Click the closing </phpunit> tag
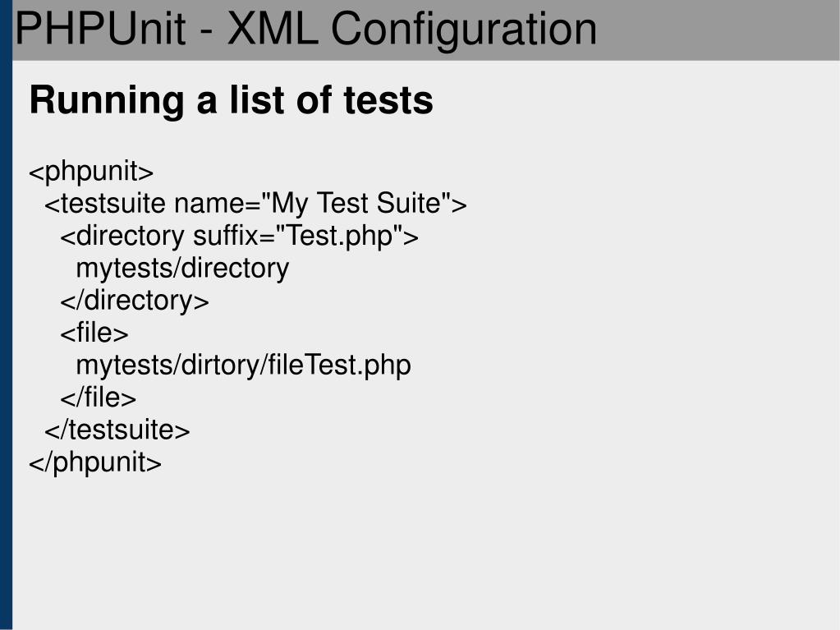The width and height of the screenshot is (840, 630). pyautogui.click(x=94, y=462)
